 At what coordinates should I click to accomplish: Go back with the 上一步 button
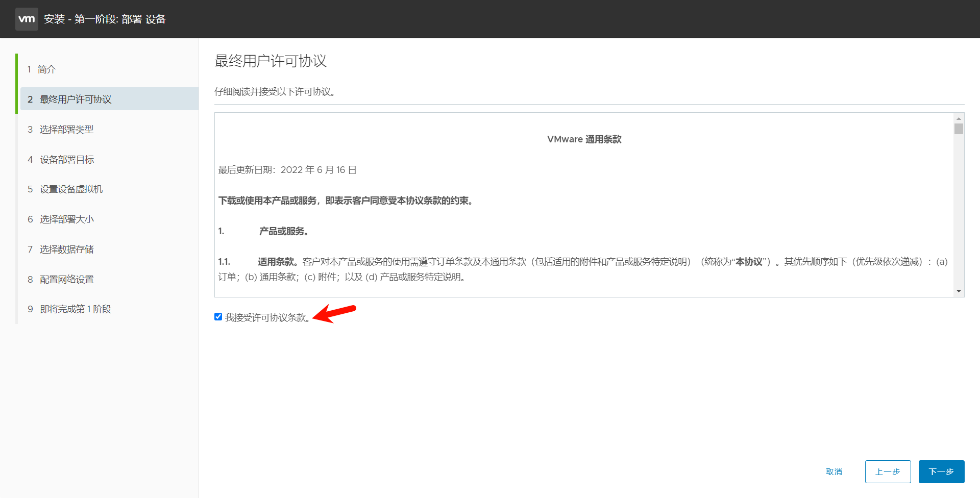[888, 471]
